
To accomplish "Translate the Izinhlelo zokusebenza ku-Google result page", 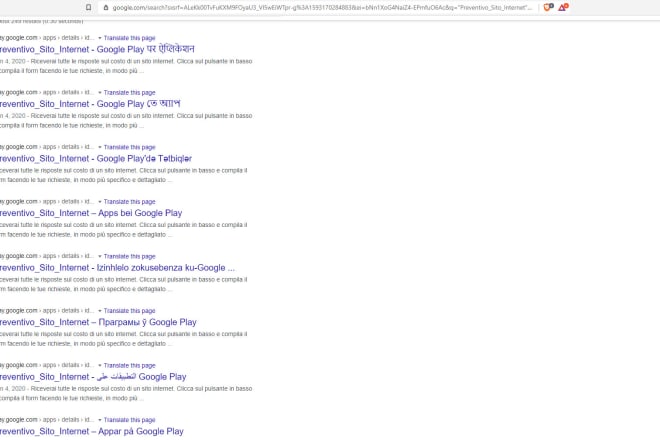I will click(130, 256).
